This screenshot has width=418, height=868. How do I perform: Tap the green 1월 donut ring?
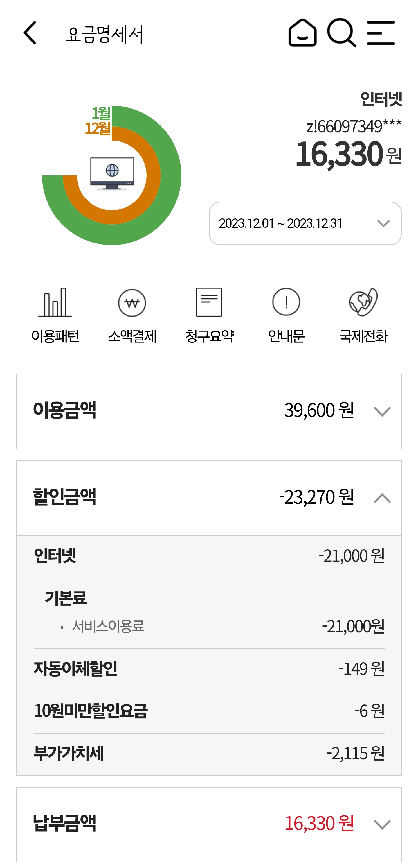click(x=170, y=175)
